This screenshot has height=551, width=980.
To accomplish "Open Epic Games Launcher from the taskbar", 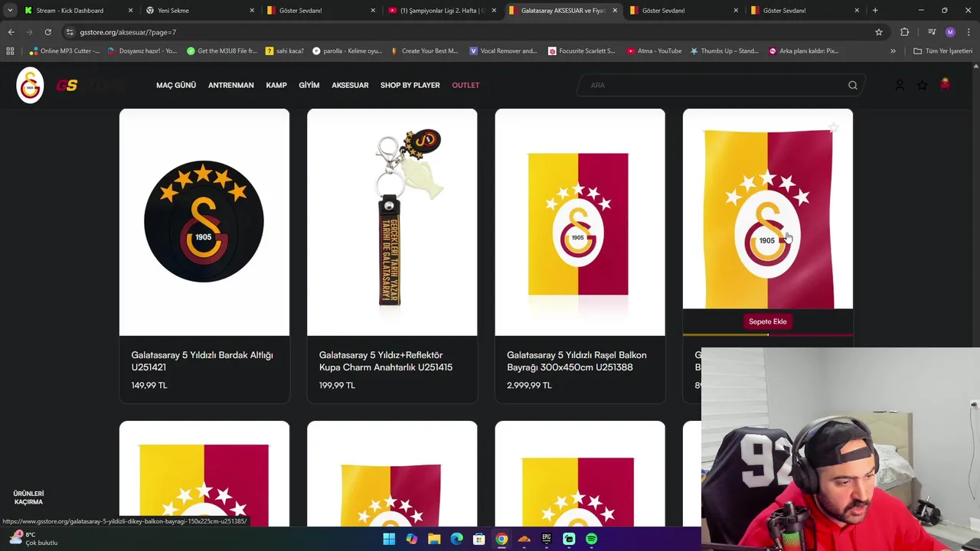I will (547, 539).
